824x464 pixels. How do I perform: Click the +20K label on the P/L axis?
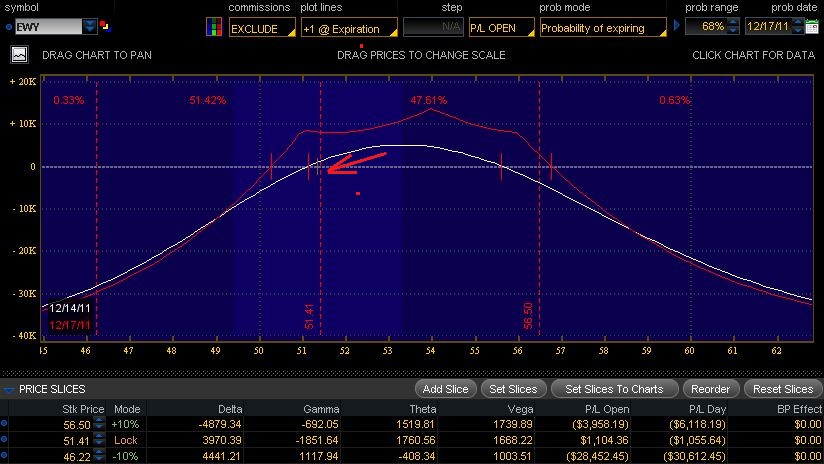23,81
